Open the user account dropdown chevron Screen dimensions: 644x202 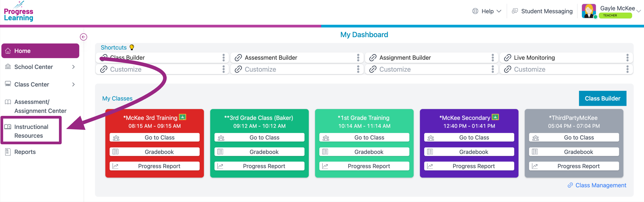coord(639,11)
